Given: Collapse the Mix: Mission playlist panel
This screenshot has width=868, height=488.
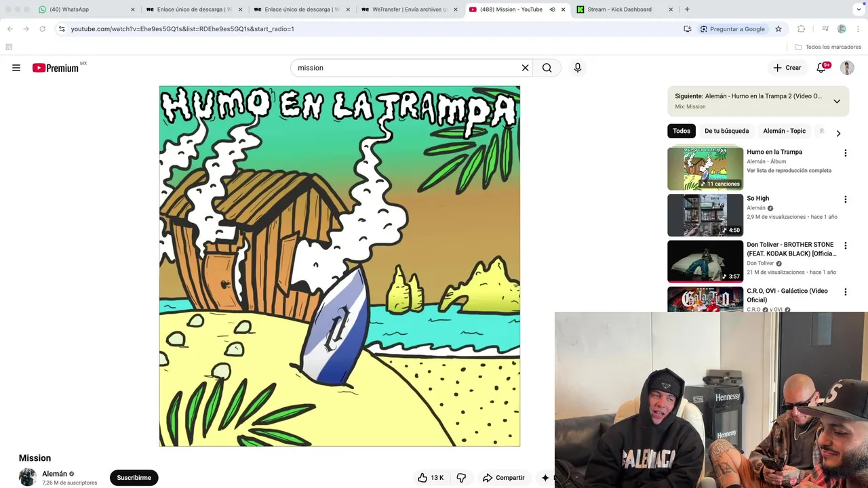Looking at the screenshot, I should click(837, 101).
